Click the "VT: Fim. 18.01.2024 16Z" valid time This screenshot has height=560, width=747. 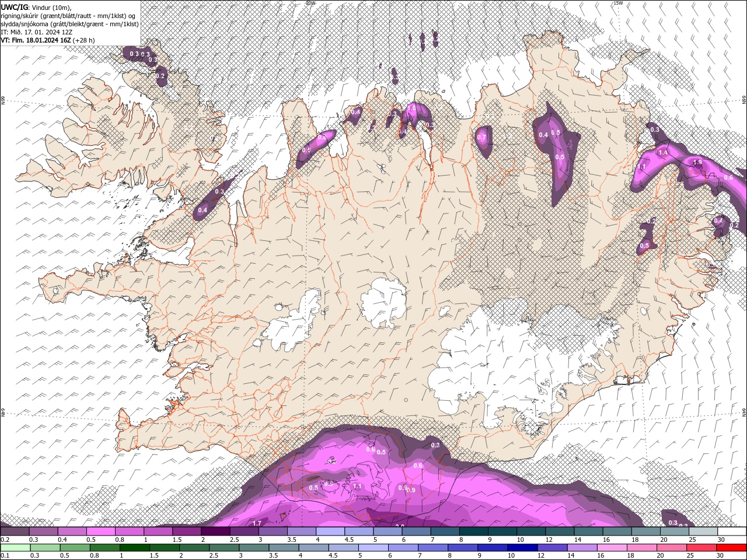pyautogui.click(x=36, y=40)
